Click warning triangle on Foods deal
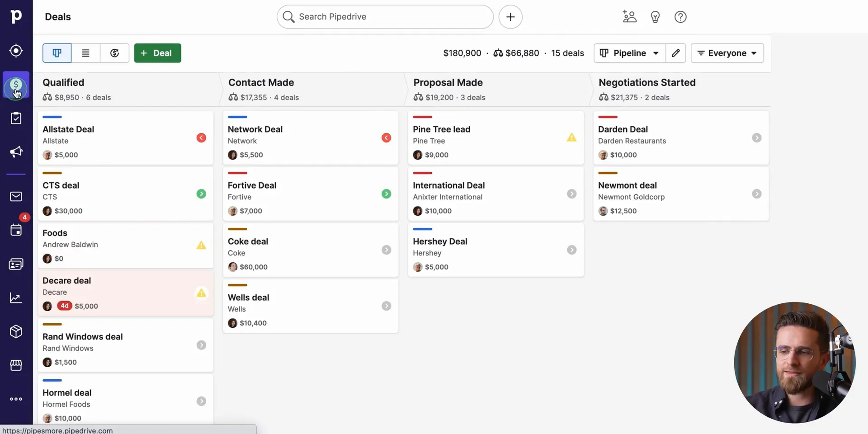This screenshot has height=434, width=868. (x=201, y=245)
